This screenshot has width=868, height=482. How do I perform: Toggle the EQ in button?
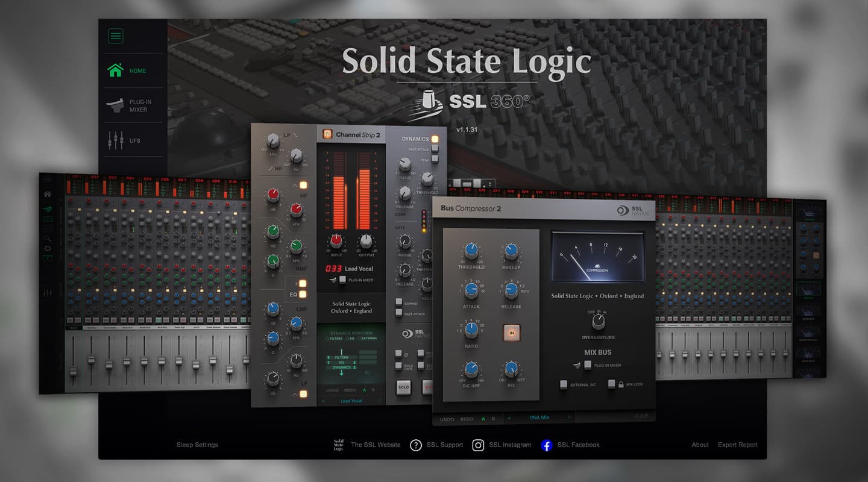[303, 295]
